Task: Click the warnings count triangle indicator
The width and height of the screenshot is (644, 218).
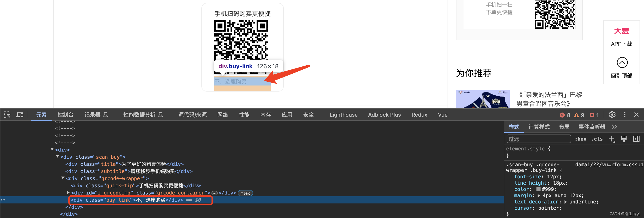Action: pyautogui.click(x=579, y=115)
